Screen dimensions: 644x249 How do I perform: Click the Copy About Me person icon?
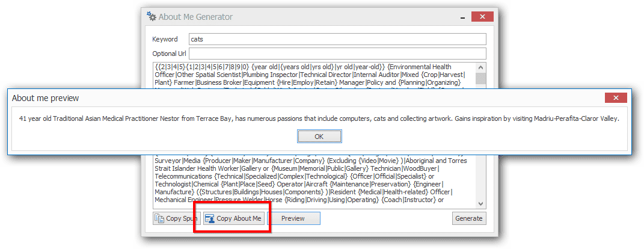(x=210, y=218)
